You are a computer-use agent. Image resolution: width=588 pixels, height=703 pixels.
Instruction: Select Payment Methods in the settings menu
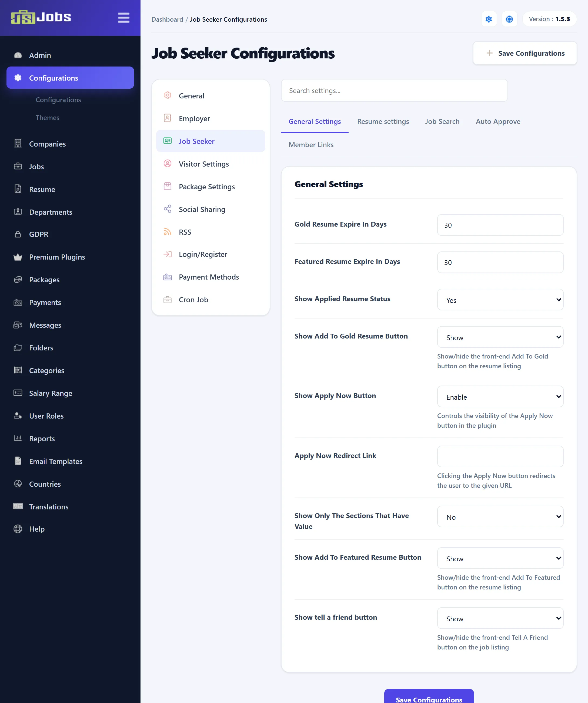coord(211,277)
